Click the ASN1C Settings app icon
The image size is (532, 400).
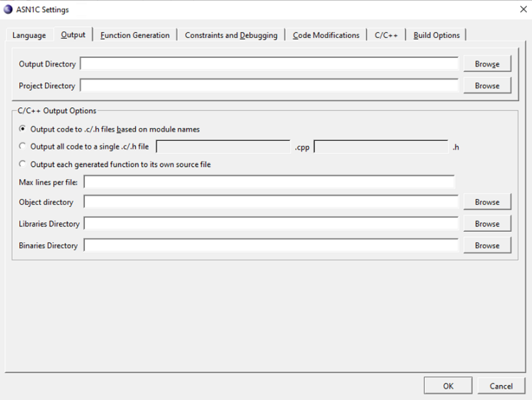(8, 10)
